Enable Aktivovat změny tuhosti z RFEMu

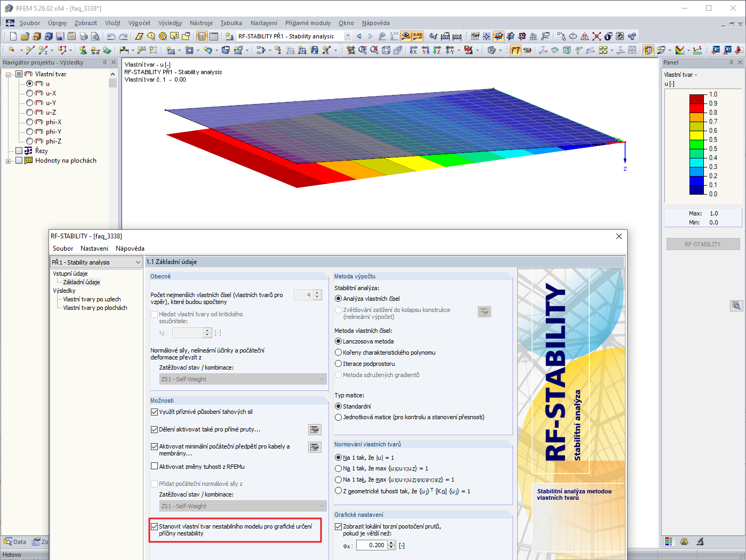tap(155, 466)
